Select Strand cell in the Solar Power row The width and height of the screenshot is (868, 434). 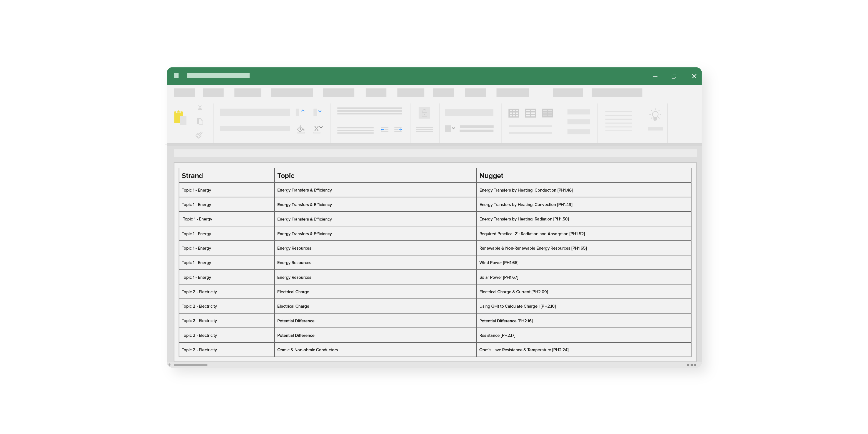[x=226, y=277]
